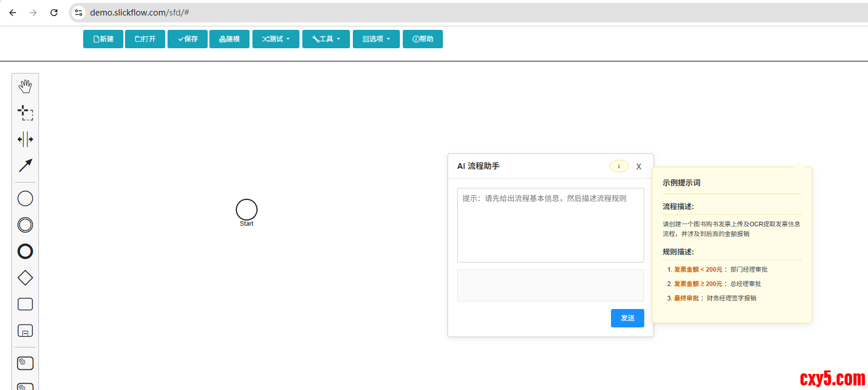The image size is (868, 390).
Task: Pick the start event thin circle
Action: pos(25,199)
